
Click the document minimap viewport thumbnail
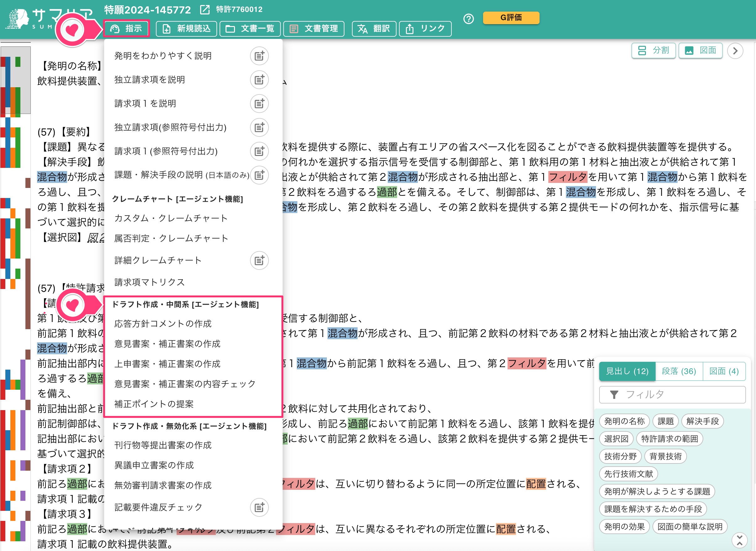pyautogui.click(x=16, y=80)
